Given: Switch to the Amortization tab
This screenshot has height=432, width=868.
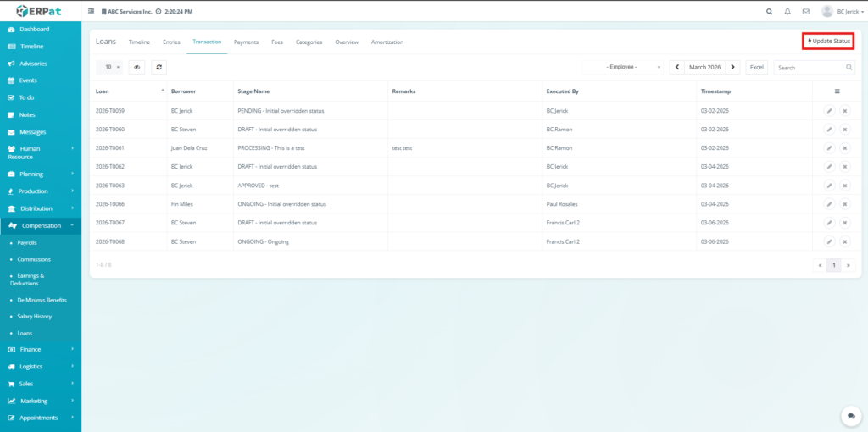Looking at the screenshot, I should (387, 42).
